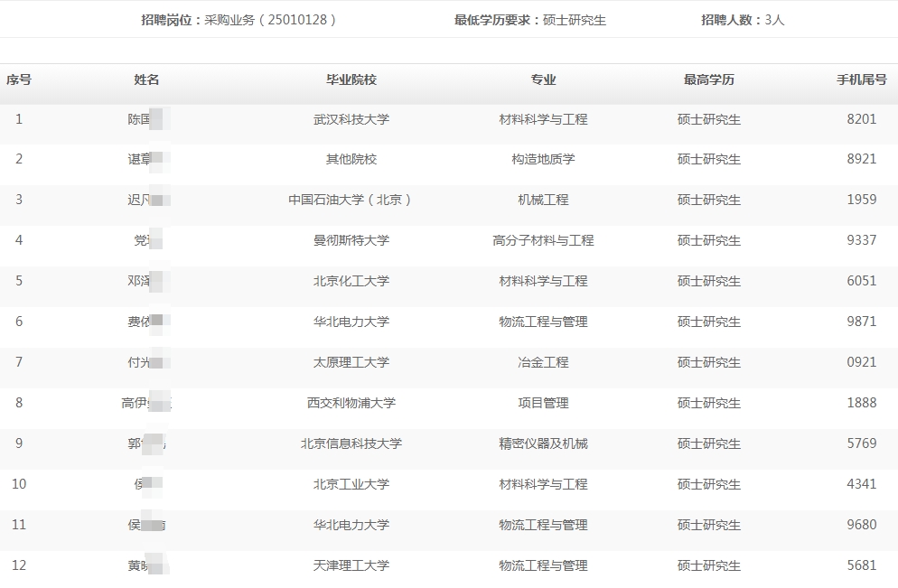Select the 曼彻斯特大学 row entry
This screenshot has height=588, width=898.
click(x=351, y=240)
